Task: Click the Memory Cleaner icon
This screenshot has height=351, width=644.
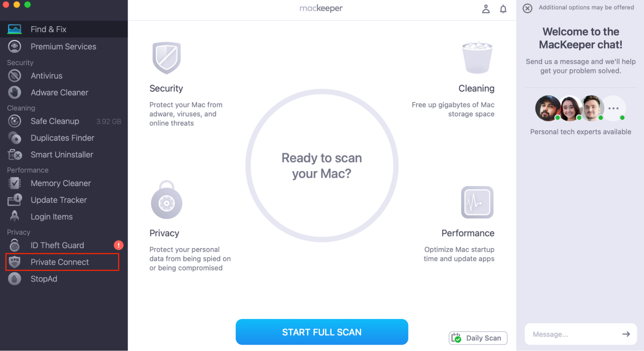Action: [15, 183]
